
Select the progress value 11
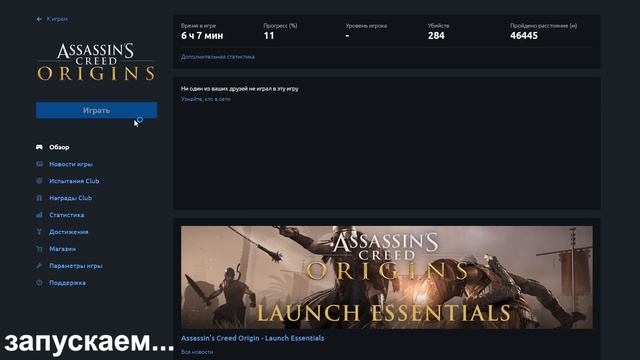[x=269, y=36]
